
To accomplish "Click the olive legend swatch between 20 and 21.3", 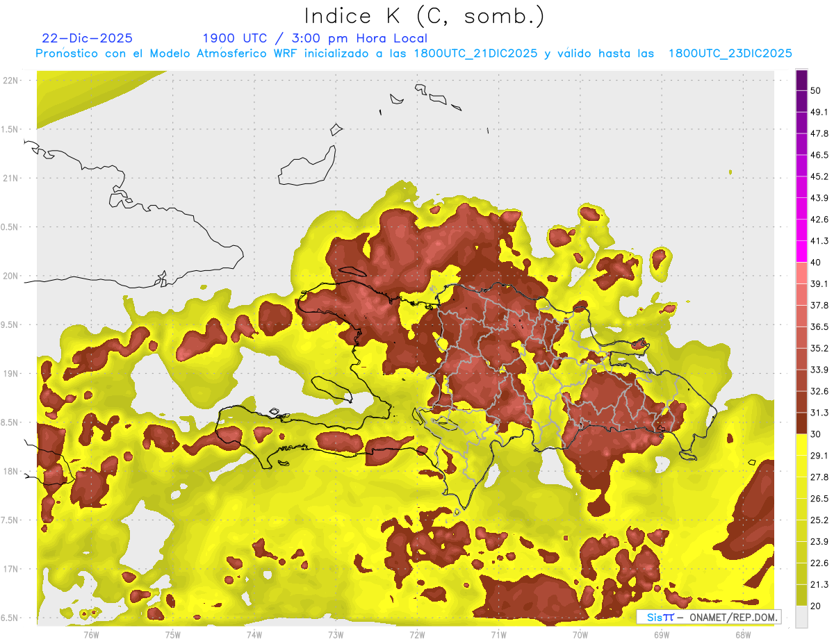I will (801, 595).
